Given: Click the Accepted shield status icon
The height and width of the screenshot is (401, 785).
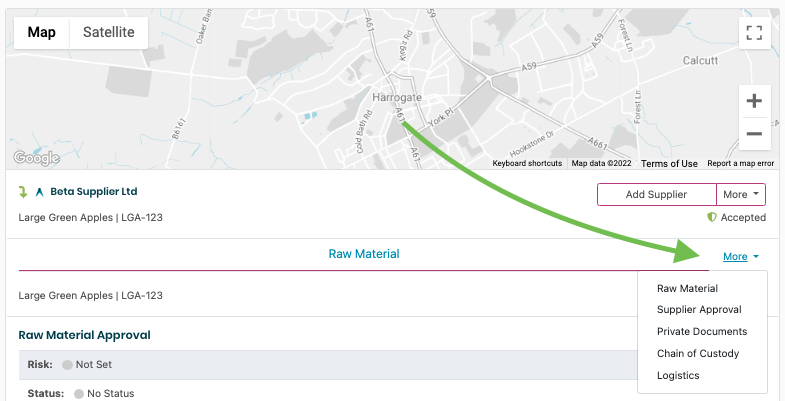Looking at the screenshot, I should pos(712,217).
